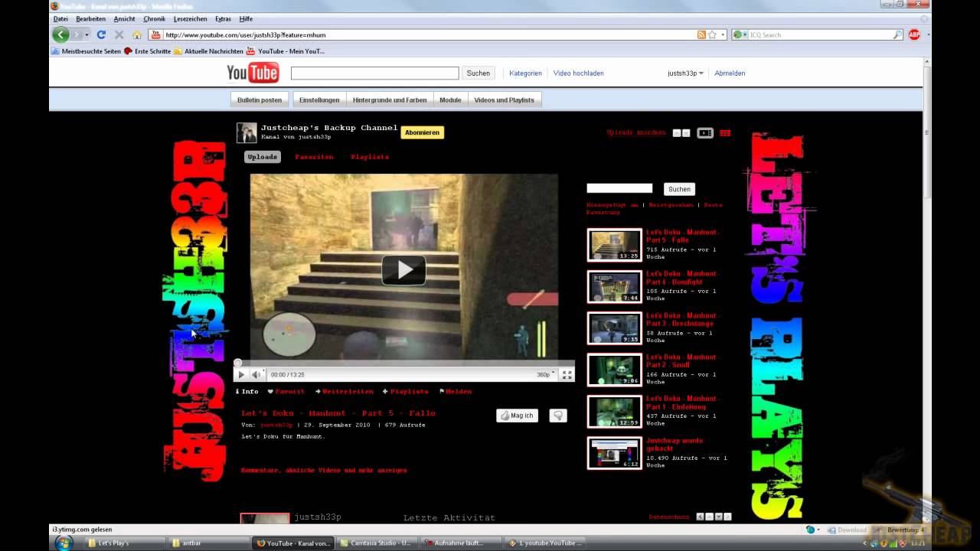980x551 pixels.
Task: Click Suchen in the channel uploads search
Action: tap(679, 189)
